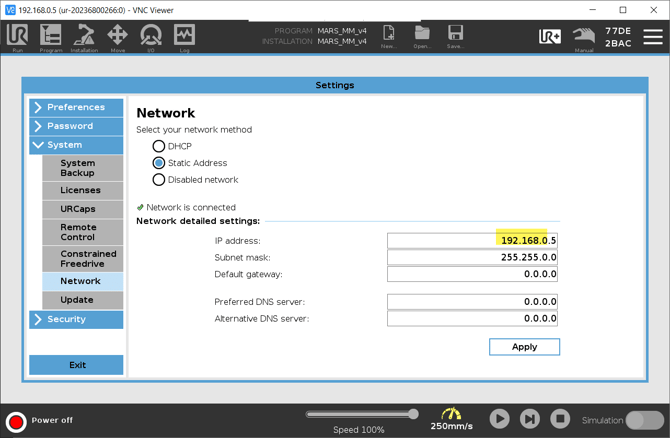Expand the Preferences section
Screen dimensions: 670x438
click(76, 107)
